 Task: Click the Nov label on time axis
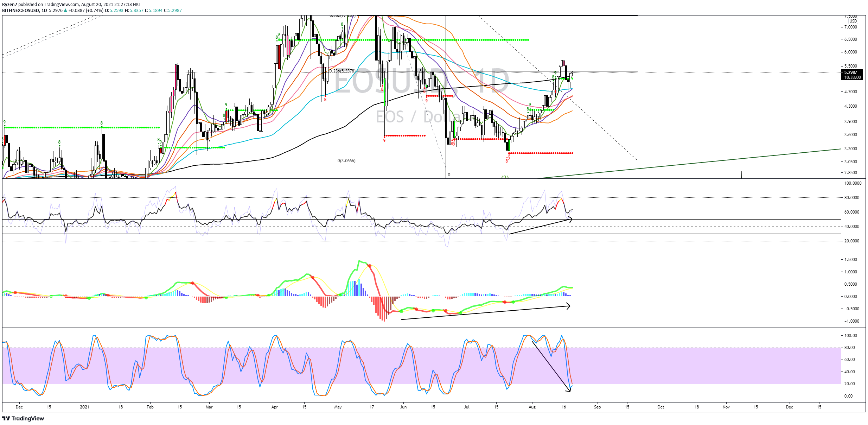pos(726,407)
